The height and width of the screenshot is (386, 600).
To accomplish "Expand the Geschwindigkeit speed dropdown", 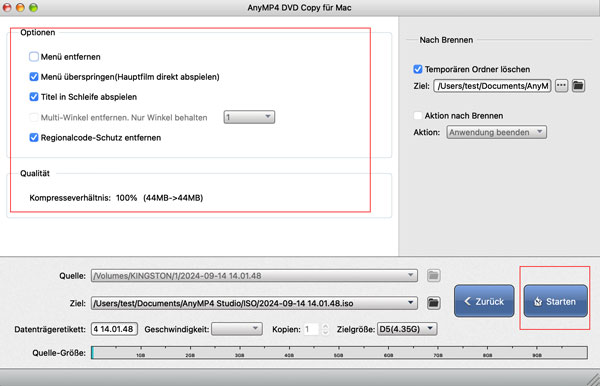I will (x=237, y=329).
